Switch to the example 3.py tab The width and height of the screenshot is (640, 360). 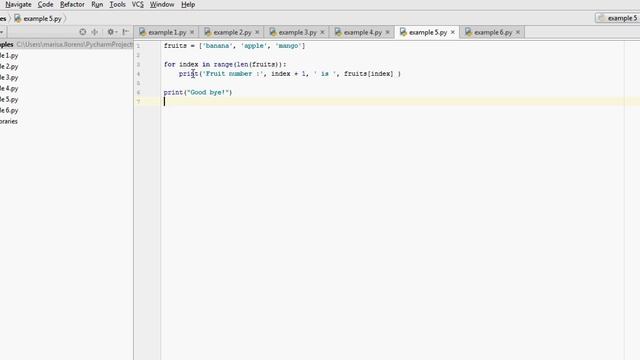click(298, 32)
